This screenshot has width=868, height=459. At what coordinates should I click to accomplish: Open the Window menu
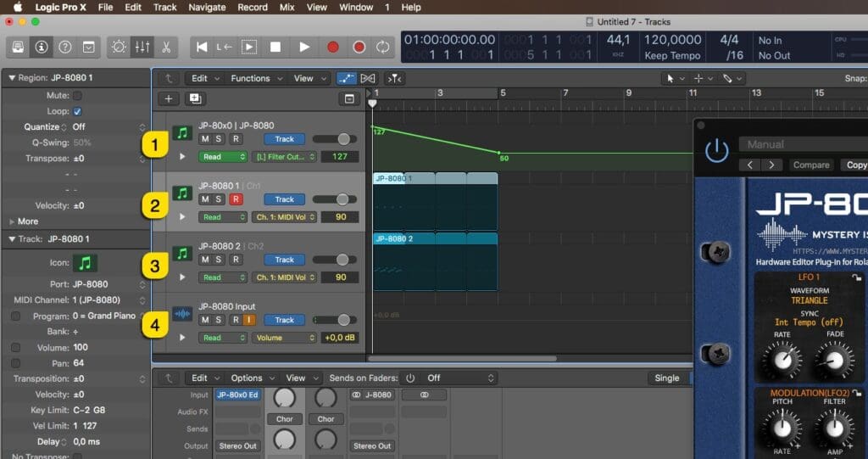pyautogui.click(x=356, y=7)
